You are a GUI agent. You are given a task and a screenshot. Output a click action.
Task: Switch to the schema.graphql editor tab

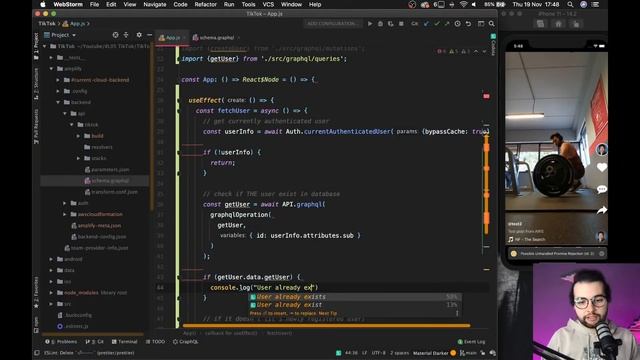(216, 38)
